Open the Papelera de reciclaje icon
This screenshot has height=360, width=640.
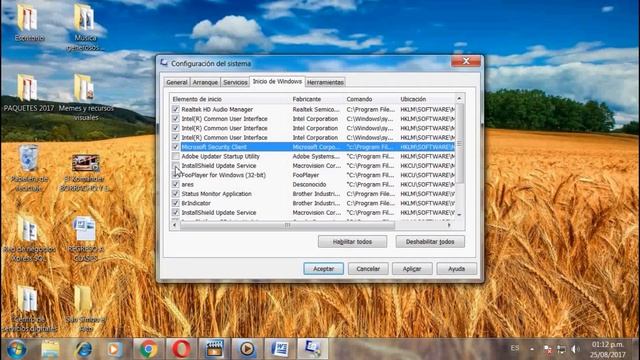(x=29, y=168)
